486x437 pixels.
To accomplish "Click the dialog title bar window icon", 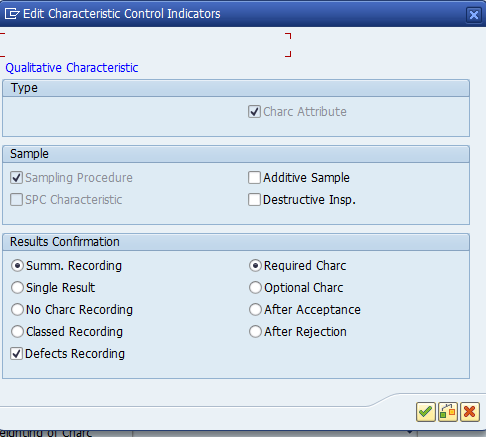I will [12, 14].
